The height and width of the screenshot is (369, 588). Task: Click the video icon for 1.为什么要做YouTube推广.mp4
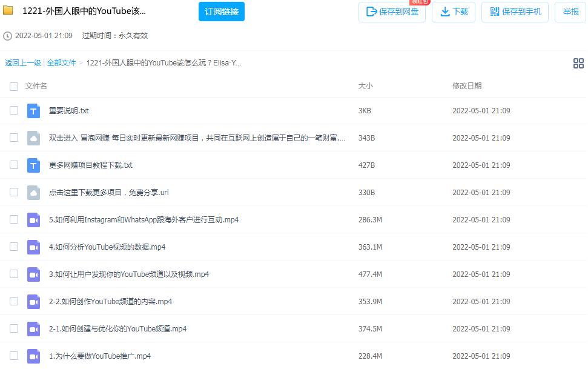pos(34,356)
